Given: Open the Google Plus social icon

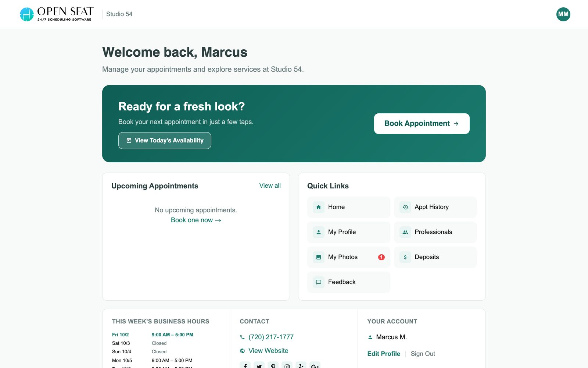Looking at the screenshot, I should [x=315, y=365].
